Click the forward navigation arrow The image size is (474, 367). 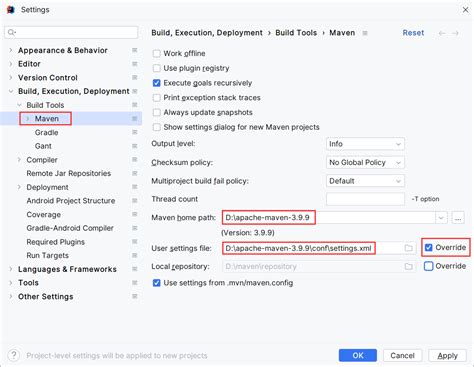455,33
